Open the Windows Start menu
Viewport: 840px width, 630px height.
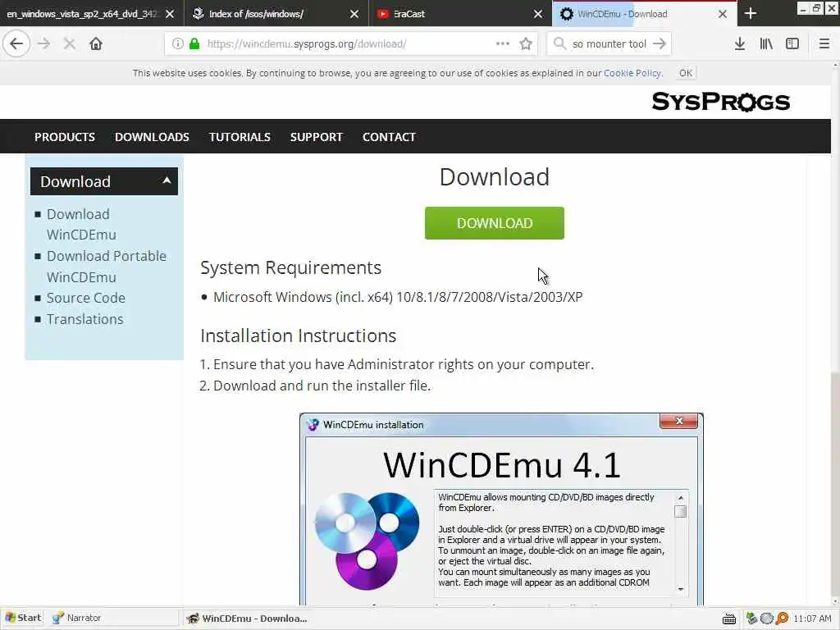pos(23,618)
